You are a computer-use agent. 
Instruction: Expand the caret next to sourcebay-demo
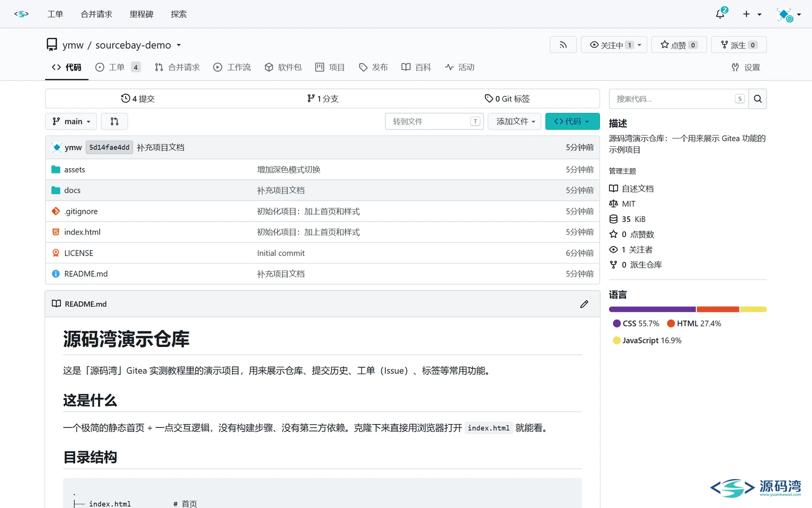[x=179, y=45]
